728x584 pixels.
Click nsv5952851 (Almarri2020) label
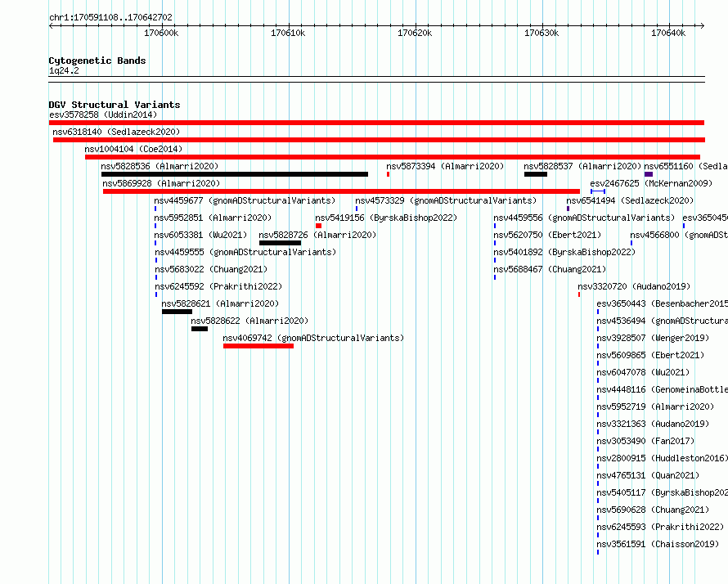[x=213, y=218]
